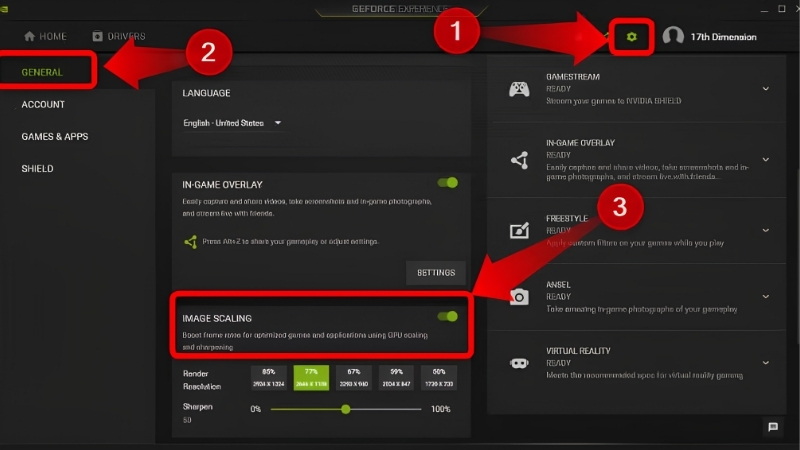Expand the Gamestream feature row

click(766, 89)
